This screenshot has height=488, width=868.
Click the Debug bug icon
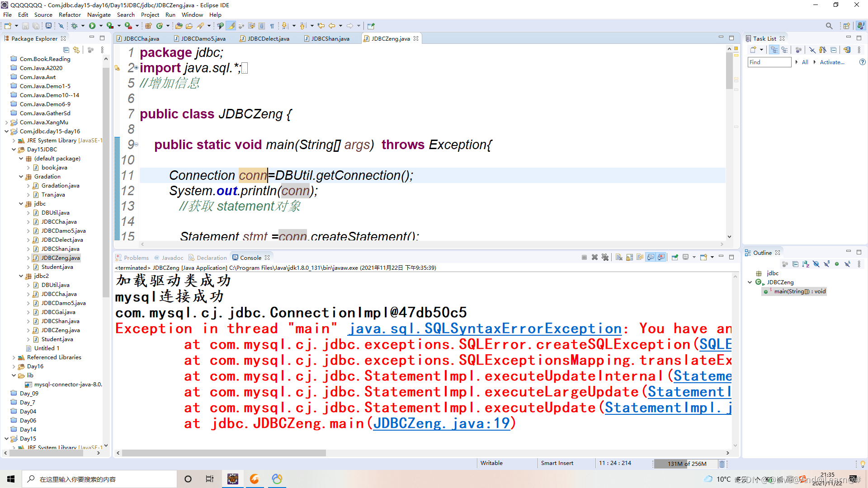[75, 26]
